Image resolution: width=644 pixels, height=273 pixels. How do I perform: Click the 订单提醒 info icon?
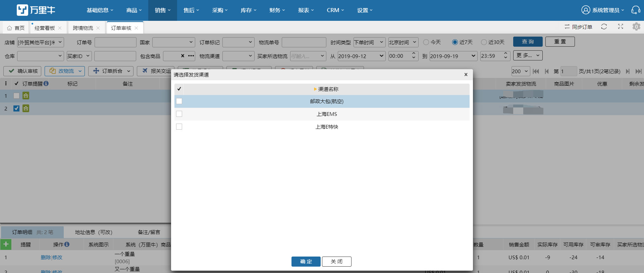pos(46,83)
